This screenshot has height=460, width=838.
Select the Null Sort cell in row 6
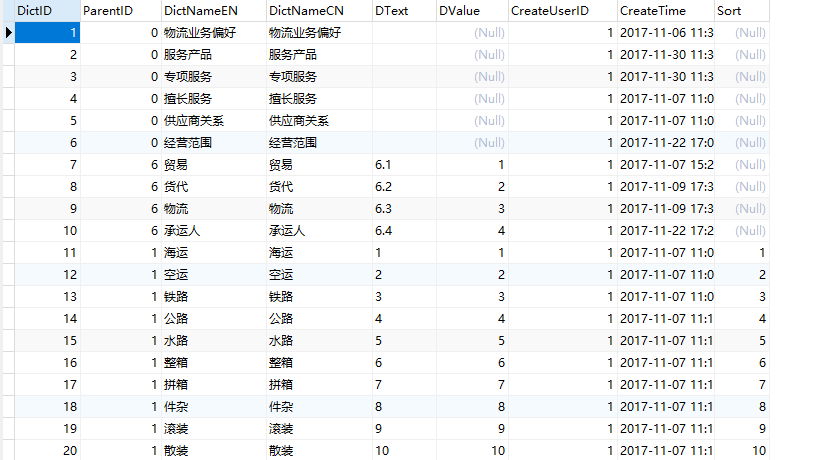point(742,143)
